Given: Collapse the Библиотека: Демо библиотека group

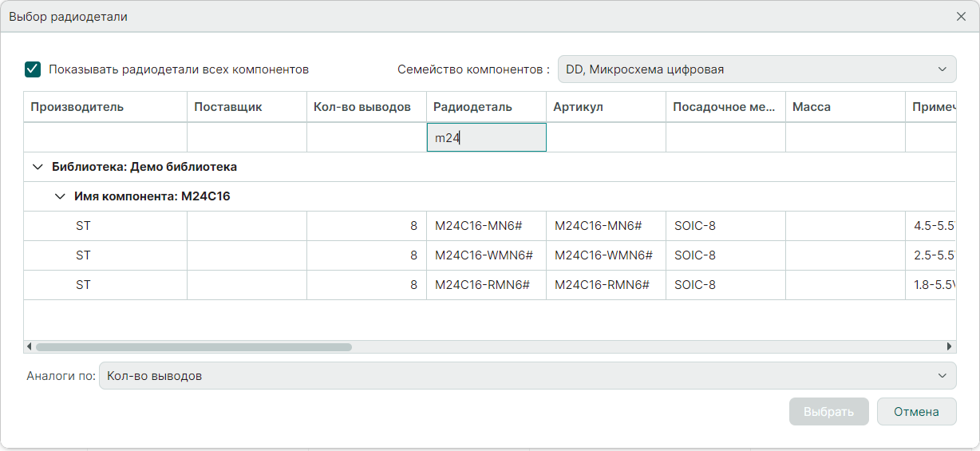Looking at the screenshot, I should click(x=37, y=167).
